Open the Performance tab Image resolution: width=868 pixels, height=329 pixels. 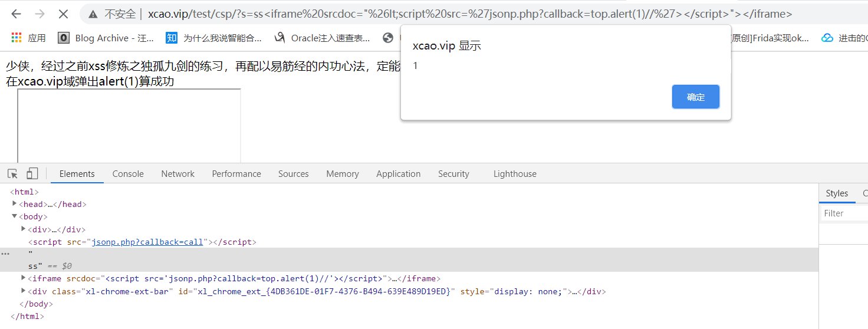[x=236, y=174]
